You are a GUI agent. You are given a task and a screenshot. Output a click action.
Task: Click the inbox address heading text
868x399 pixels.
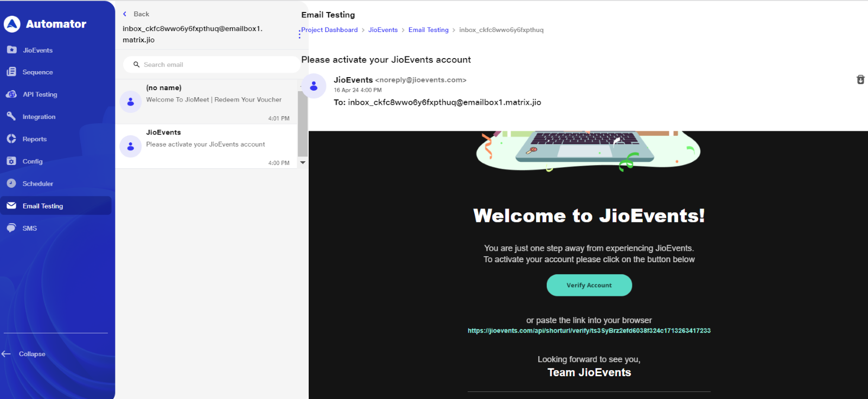click(193, 34)
